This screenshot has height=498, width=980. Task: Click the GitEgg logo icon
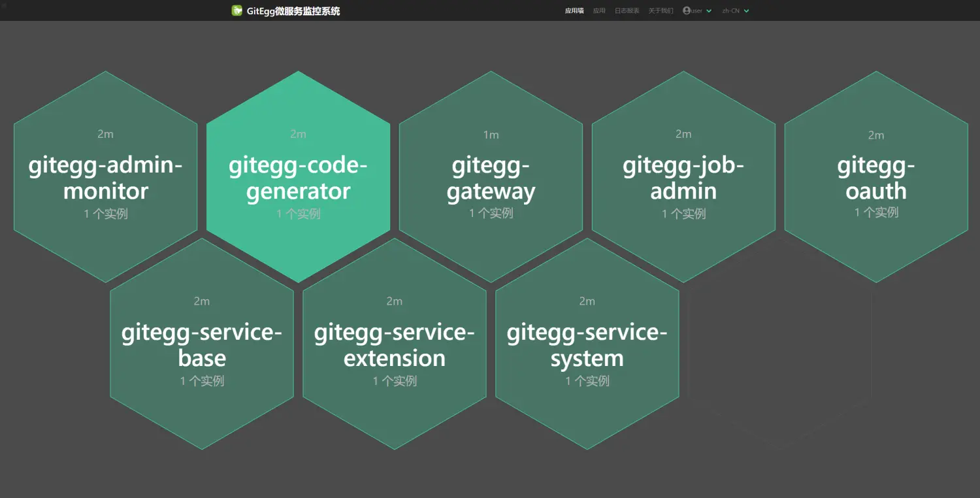(237, 10)
